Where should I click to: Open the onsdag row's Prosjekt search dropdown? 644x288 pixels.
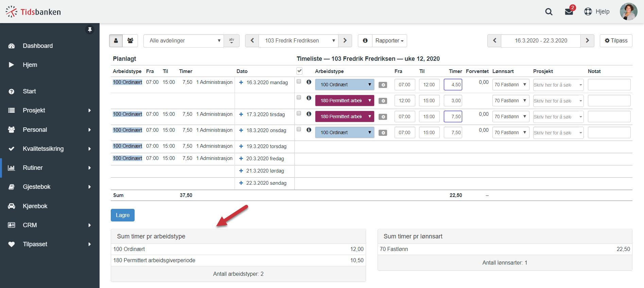pos(558,133)
